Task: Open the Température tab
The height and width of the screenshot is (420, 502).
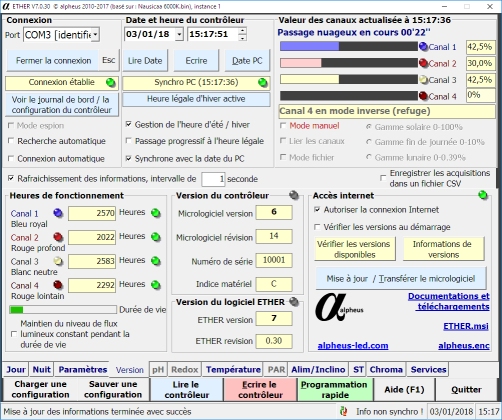Action: (x=233, y=370)
